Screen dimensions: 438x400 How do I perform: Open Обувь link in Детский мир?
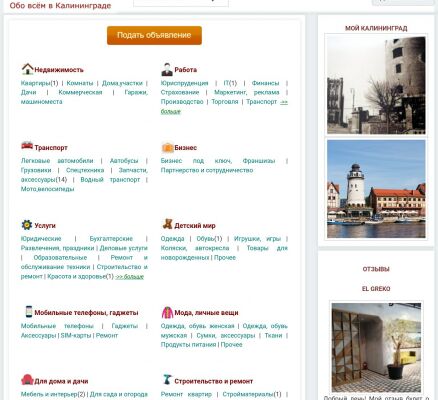205,239
